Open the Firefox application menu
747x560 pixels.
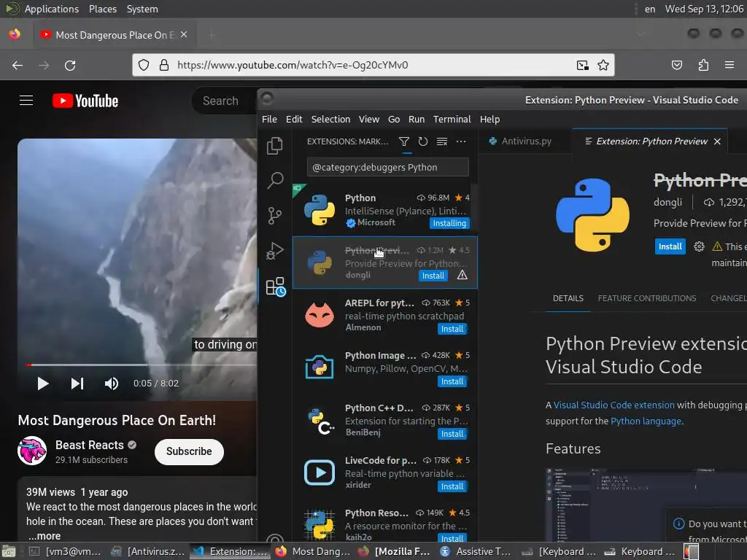coord(729,65)
